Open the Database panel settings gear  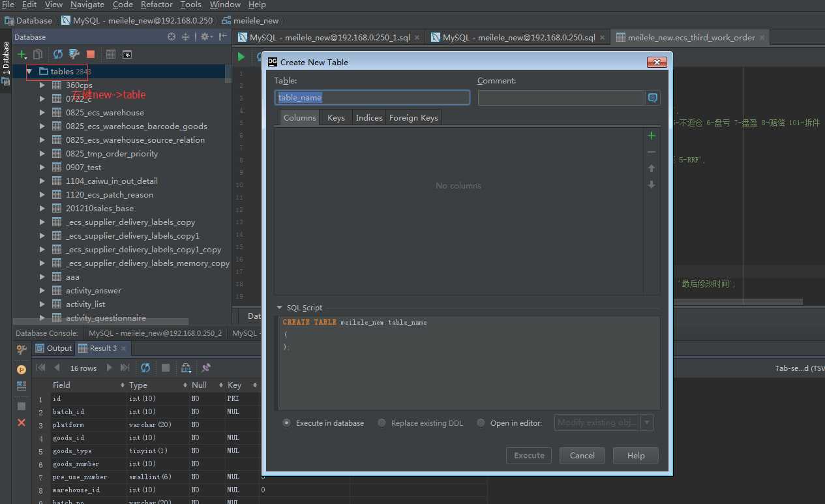coord(205,37)
